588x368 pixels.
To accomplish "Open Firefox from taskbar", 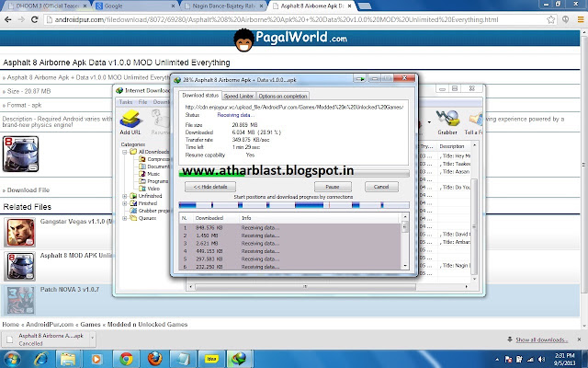I will [154, 359].
